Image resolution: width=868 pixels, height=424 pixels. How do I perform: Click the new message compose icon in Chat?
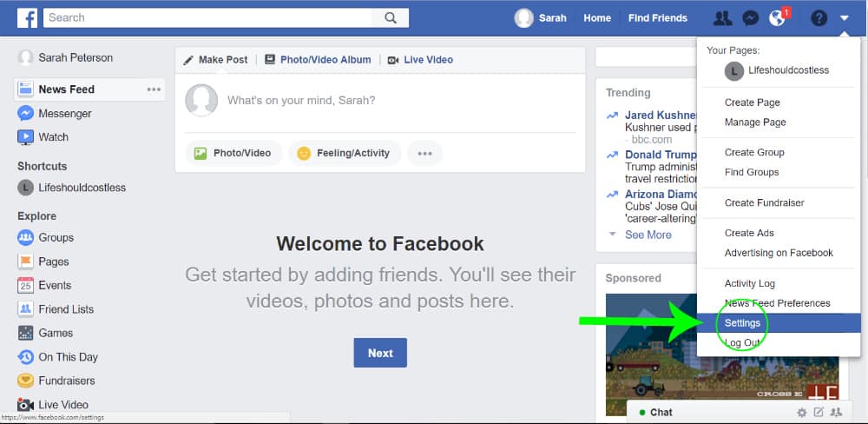[819, 413]
